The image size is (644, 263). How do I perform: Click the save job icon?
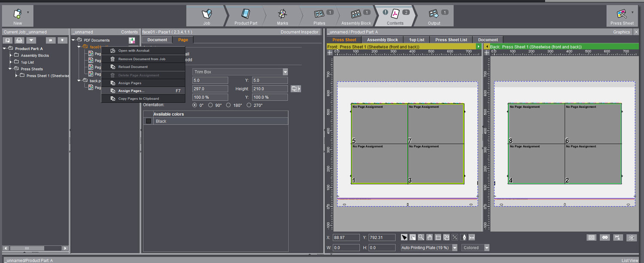coord(8,40)
